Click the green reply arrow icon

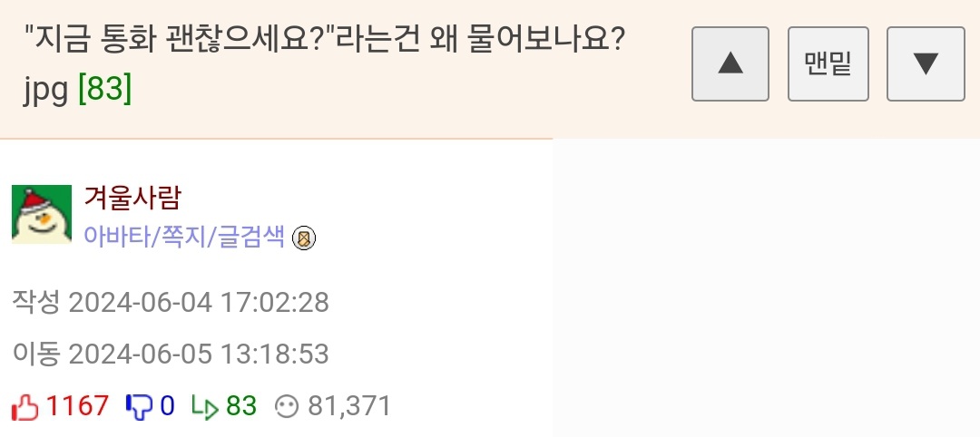(x=205, y=407)
